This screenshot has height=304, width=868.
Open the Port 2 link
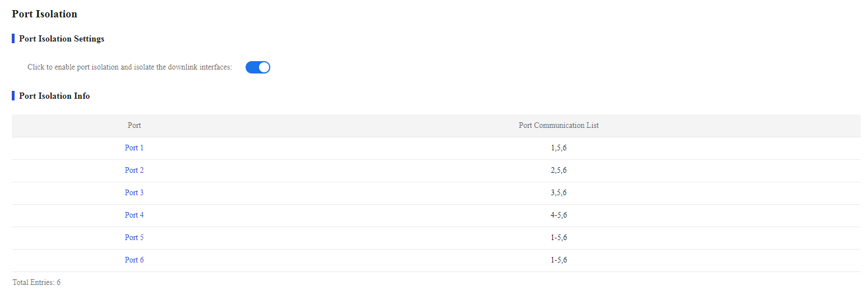pyautogui.click(x=134, y=171)
